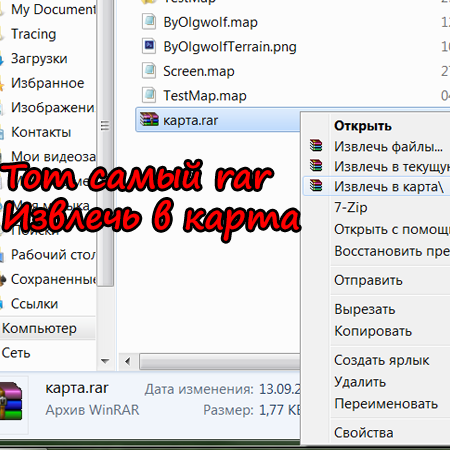Click Архив WinRAR type text
This screenshot has height=450, width=450.
tap(92, 410)
